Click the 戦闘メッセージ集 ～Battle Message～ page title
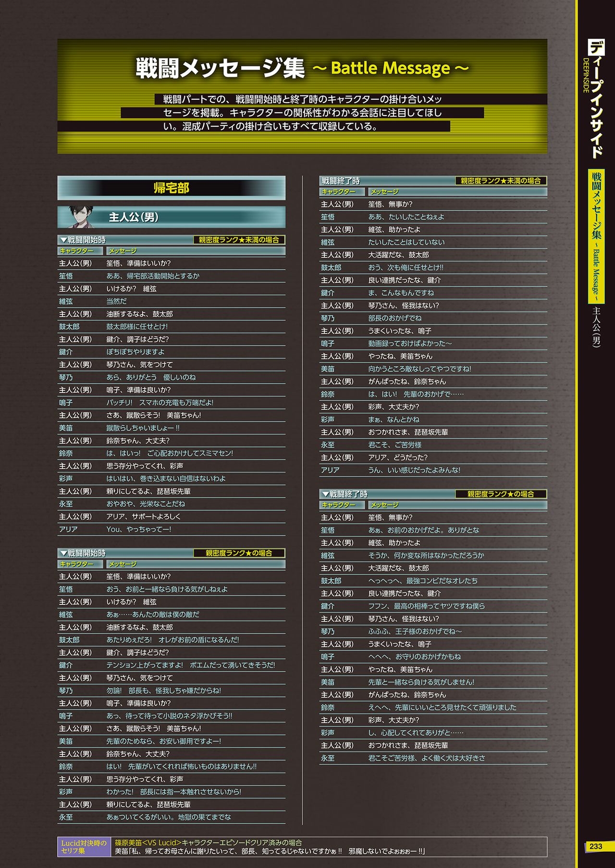The height and width of the screenshot is (868, 615). [302, 68]
